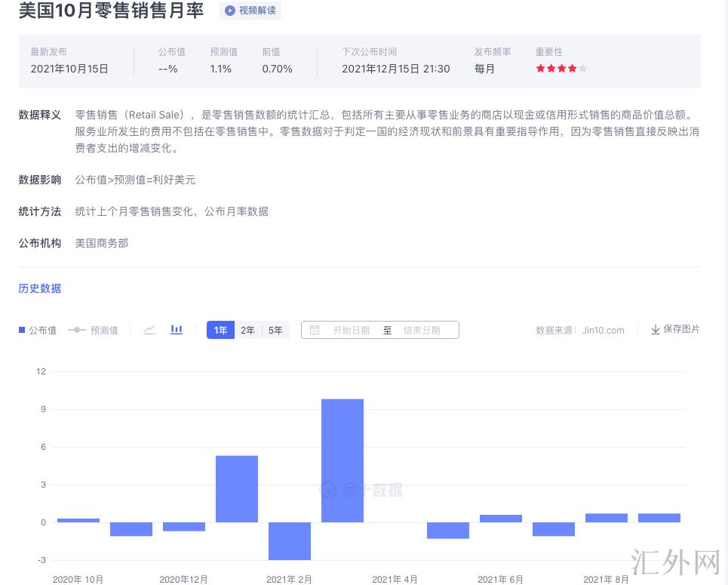Open the 结束日期 end date picker
The height and width of the screenshot is (585, 728).
tap(422, 330)
